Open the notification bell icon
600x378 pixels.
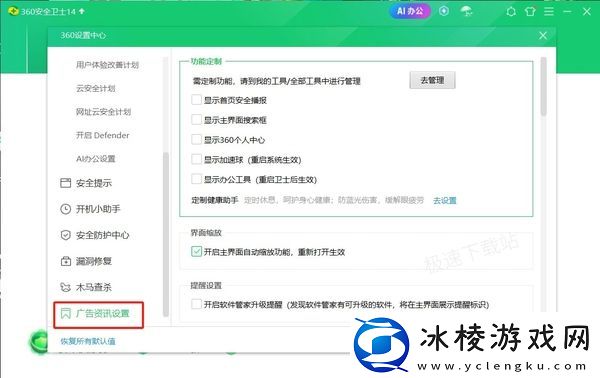pos(511,11)
